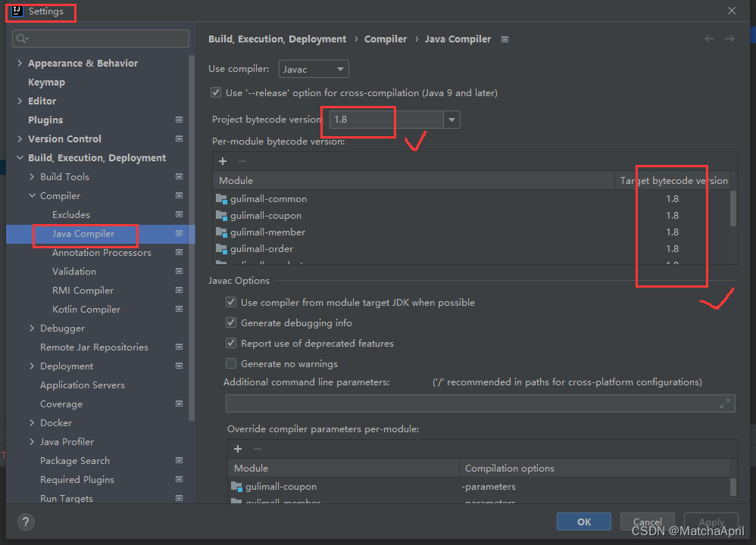Click project icon next to Validation
Viewport: 756px width, 545px height.
179,271
